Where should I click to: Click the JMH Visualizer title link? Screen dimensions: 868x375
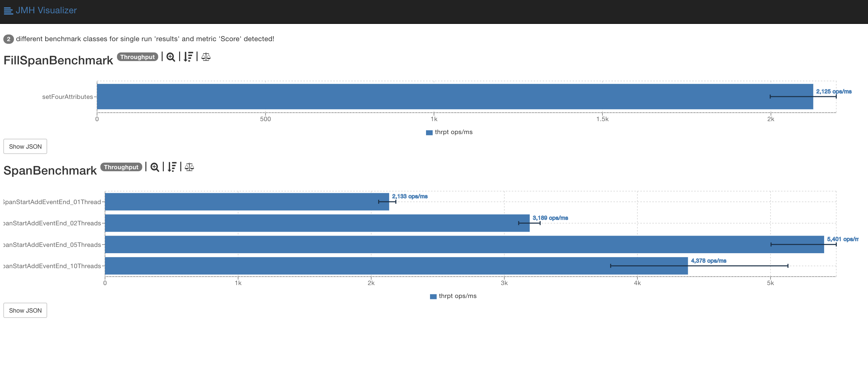click(x=46, y=10)
